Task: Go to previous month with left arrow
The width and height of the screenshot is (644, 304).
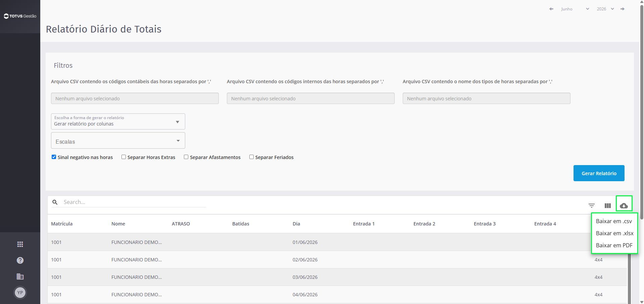Action: click(551, 9)
